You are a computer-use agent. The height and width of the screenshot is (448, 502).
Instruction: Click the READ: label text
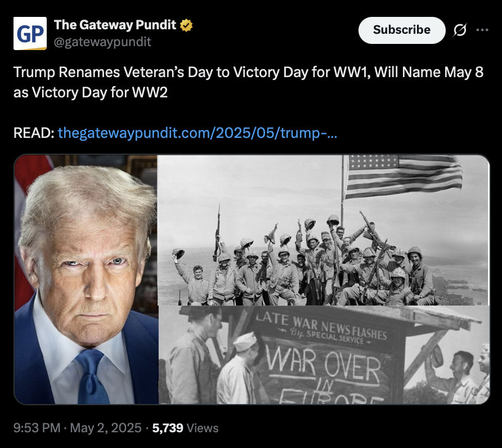pos(34,133)
